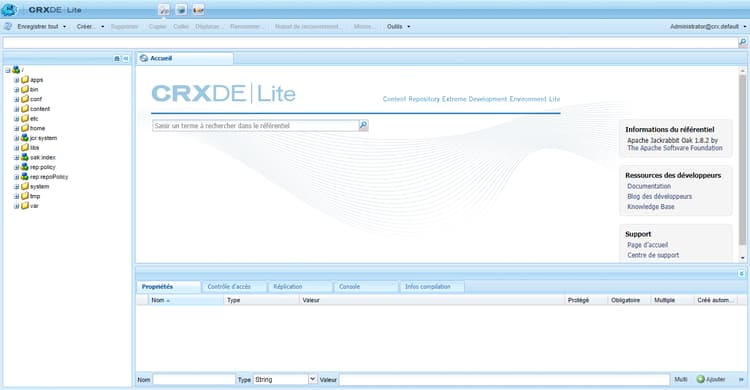Expand the rep:repoPolicy node
Image resolution: width=750 pixels, height=390 pixels.
tap(16, 177)
